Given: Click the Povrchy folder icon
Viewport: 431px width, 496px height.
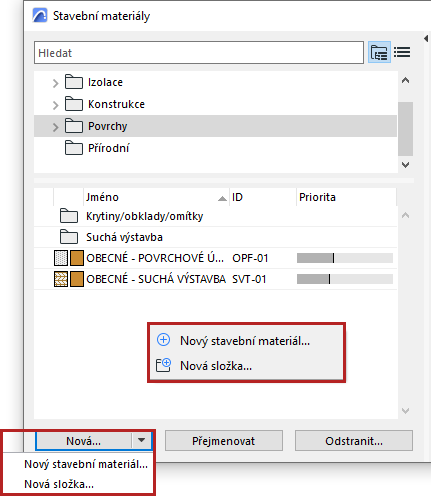Looking at the screenshot, I should 74,126.
